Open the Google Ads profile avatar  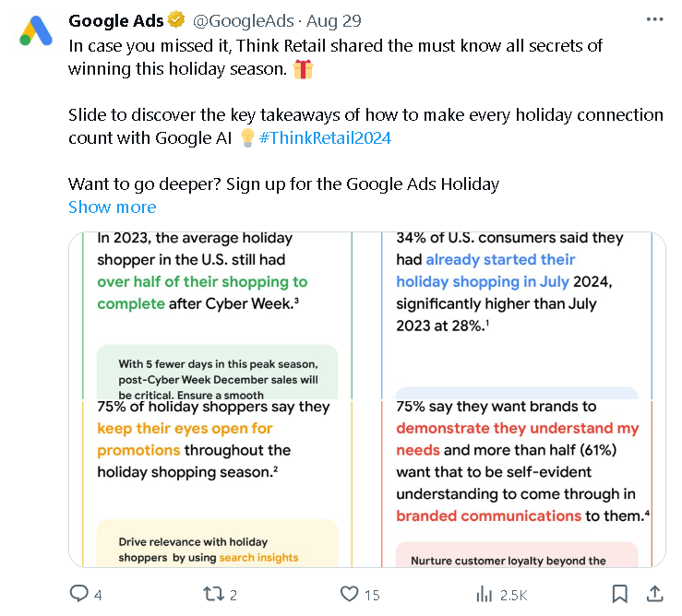35,32
